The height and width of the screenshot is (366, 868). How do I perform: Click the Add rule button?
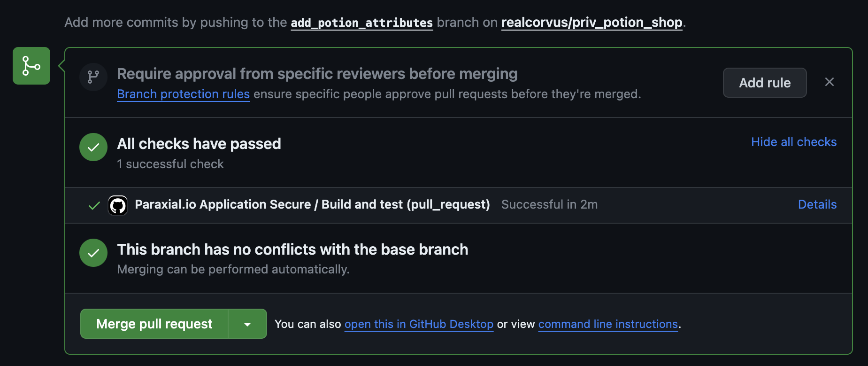[765, 83]
